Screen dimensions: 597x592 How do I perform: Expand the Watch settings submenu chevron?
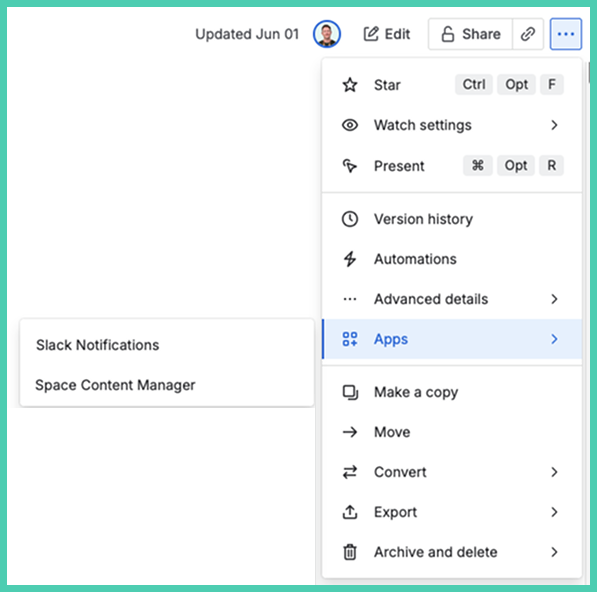[x=554, y=125]
